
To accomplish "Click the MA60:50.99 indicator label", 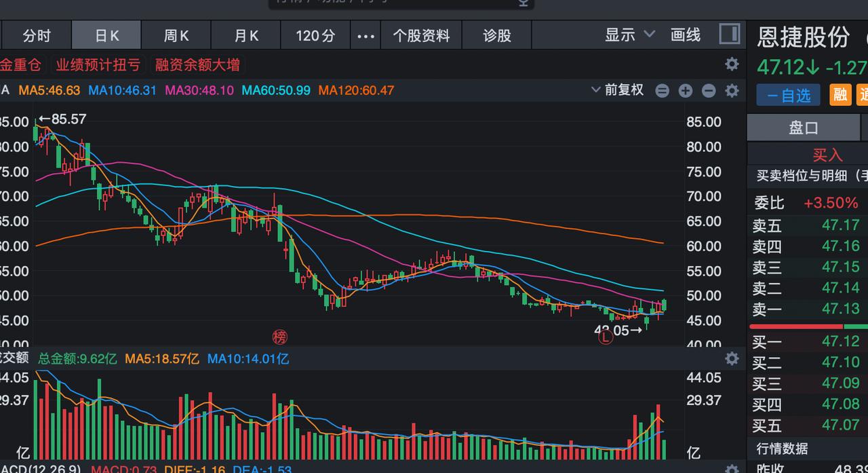I will tap(276, 90).
